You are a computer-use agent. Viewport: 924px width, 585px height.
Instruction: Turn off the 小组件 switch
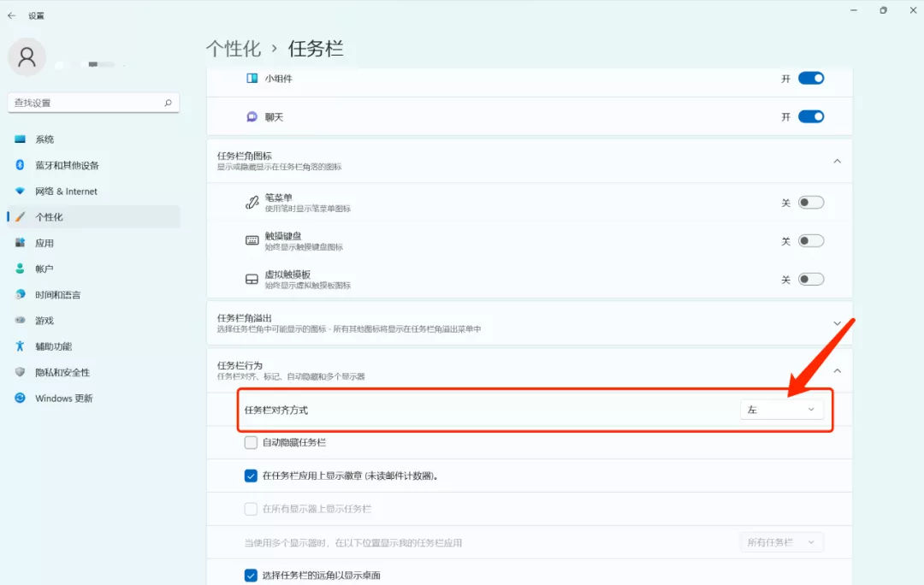pyautogui.click(x=811, y=79)
